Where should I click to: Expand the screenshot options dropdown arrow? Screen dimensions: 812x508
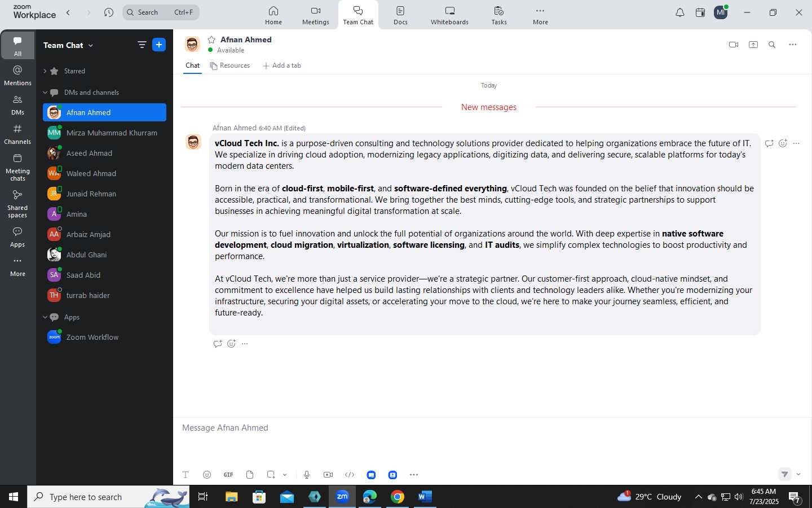285,475
